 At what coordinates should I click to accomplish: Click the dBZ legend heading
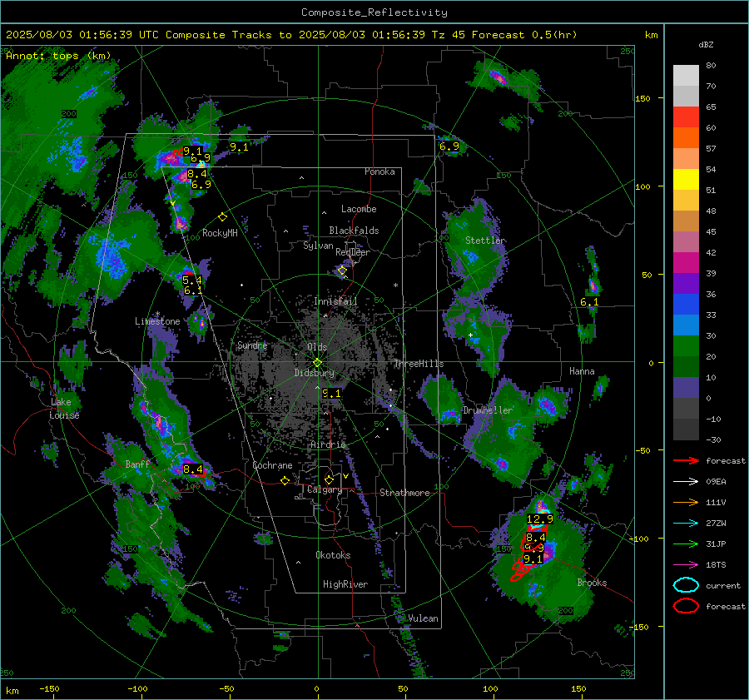pos(706,45)
